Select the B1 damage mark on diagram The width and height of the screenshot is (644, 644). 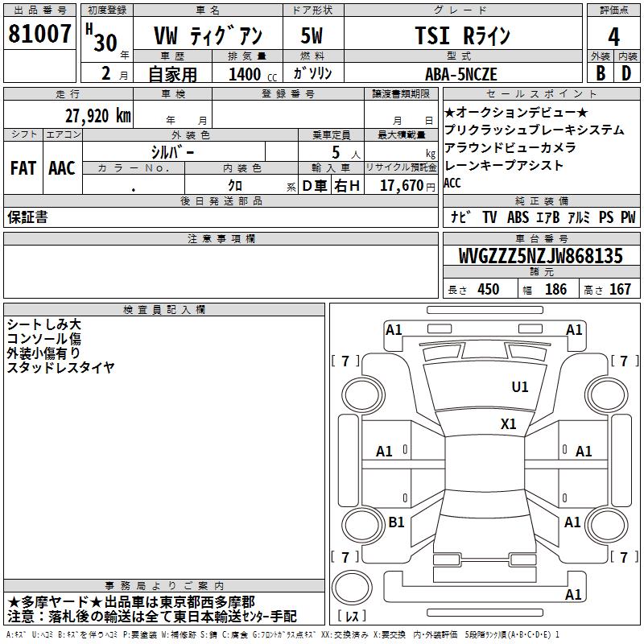click(396, 522)
